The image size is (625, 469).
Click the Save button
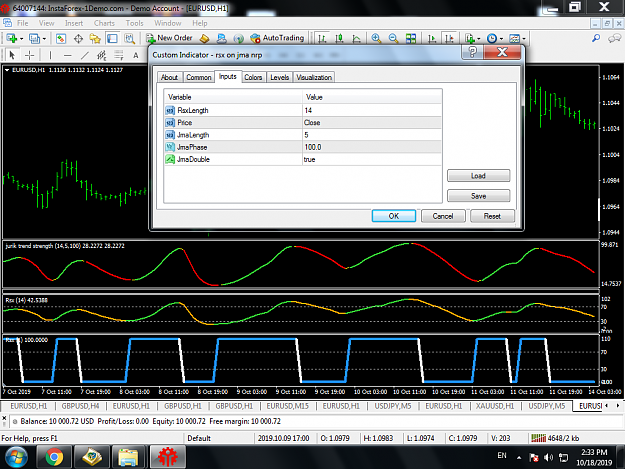click(x=478, y=196)
